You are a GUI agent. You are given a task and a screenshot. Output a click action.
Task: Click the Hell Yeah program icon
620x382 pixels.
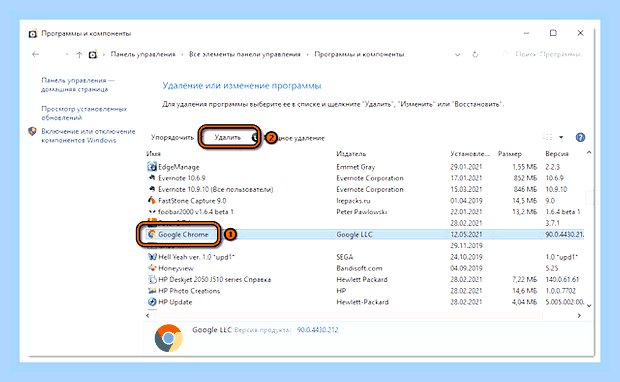[152, 257]
